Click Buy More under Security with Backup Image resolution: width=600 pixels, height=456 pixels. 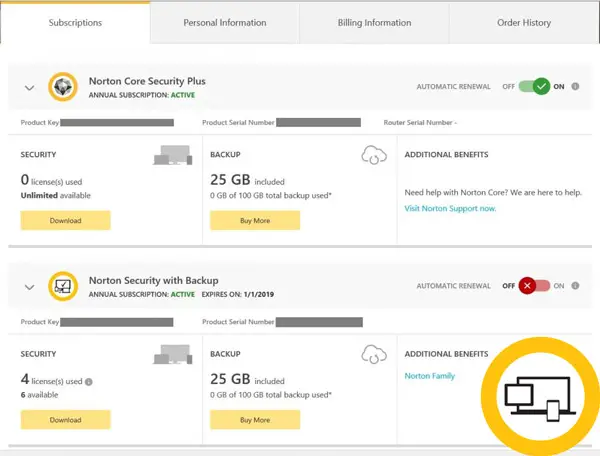point(255,420)
